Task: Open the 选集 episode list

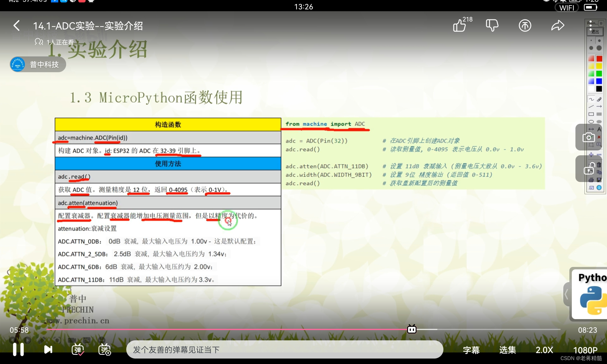Action: click(507, 349)
